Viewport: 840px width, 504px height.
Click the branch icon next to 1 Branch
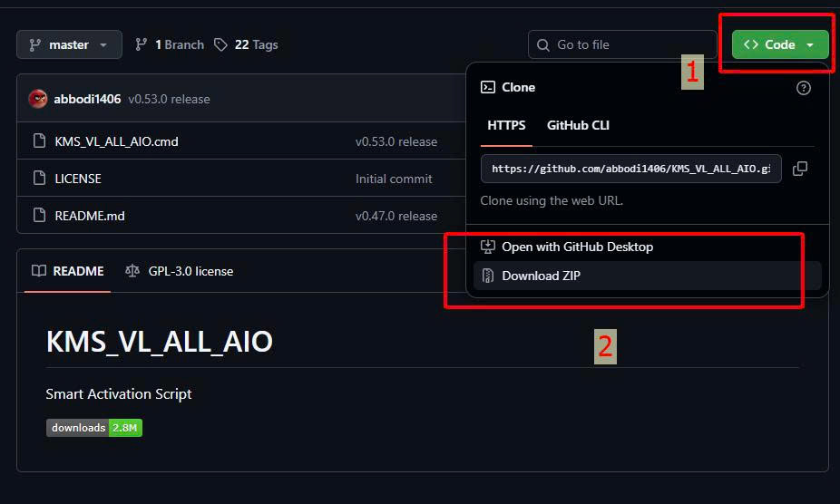tap(142, 44)
